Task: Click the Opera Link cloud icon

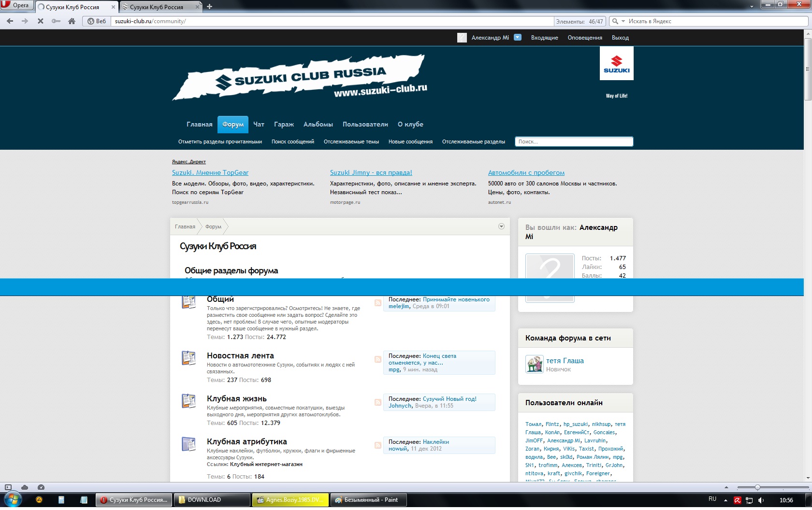Action: click(25, 487)
